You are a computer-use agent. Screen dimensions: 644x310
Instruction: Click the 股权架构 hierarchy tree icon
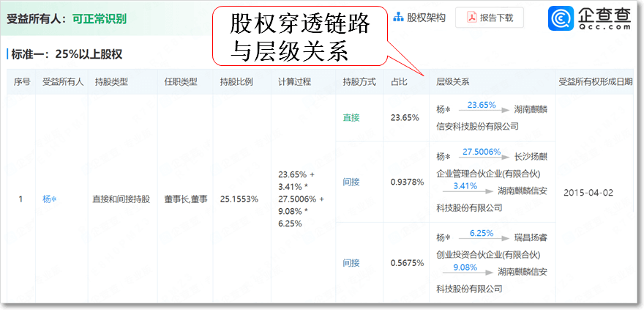[398, 18]
